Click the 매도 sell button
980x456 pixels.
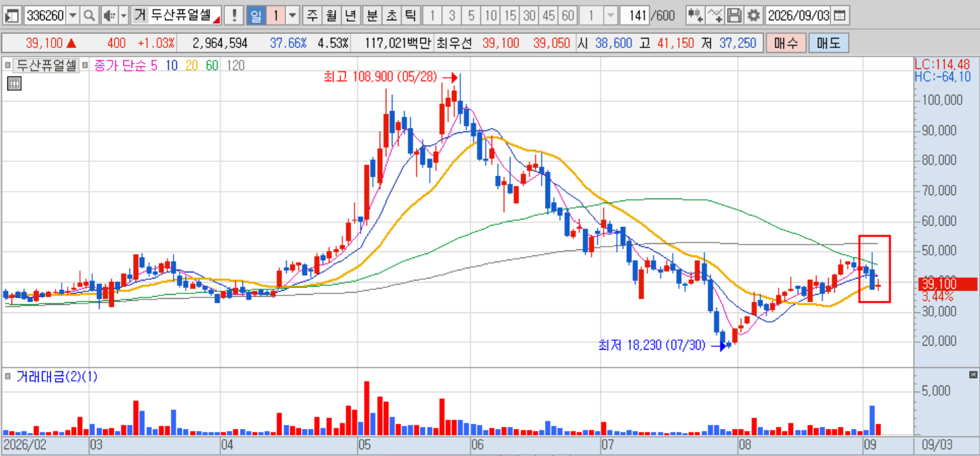click(829, 43)
